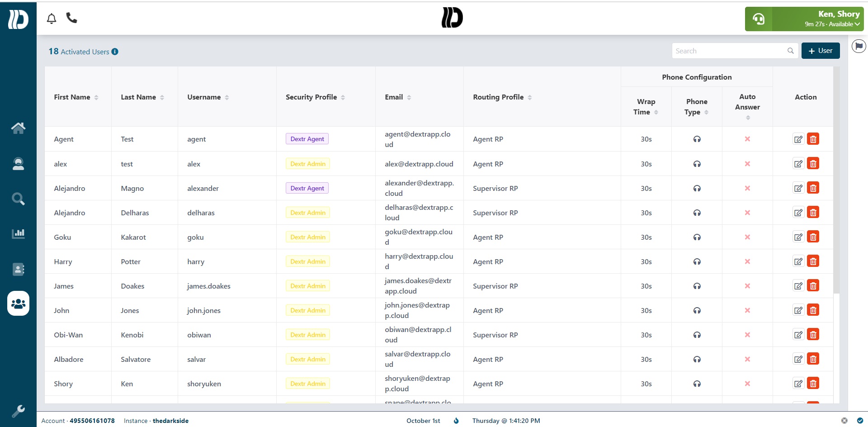Click the 30s wrap time for John

646,310
